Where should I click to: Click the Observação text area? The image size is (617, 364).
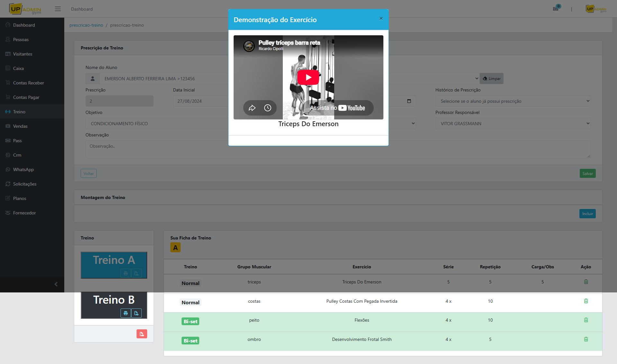[338, 149]
